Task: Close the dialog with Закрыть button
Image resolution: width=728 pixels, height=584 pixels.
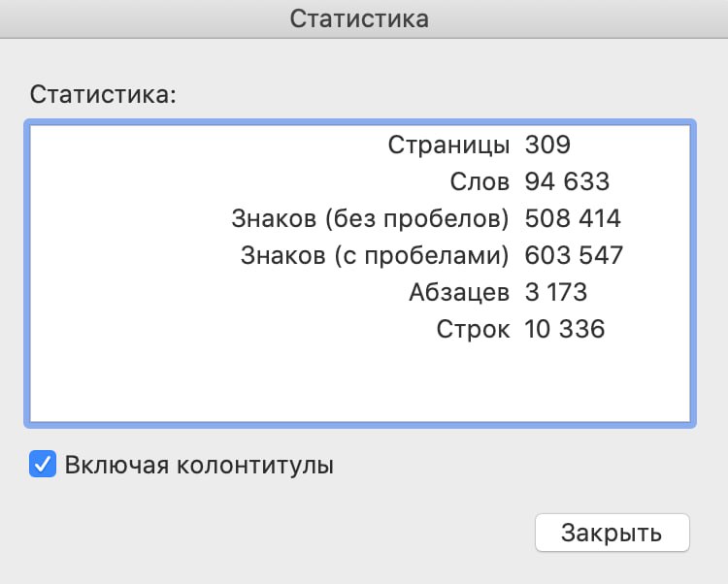Action: pyautogui.click(x=612, y=533)
